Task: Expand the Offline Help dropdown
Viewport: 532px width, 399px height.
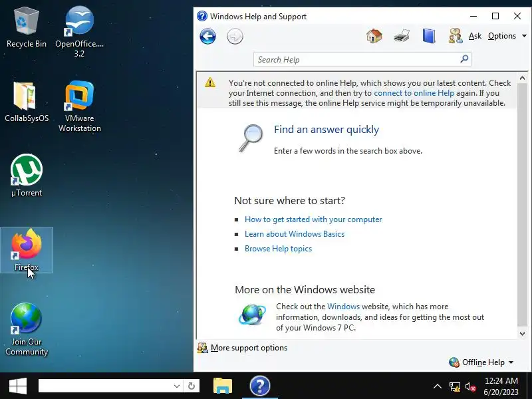Action: [x=481, y=362]
